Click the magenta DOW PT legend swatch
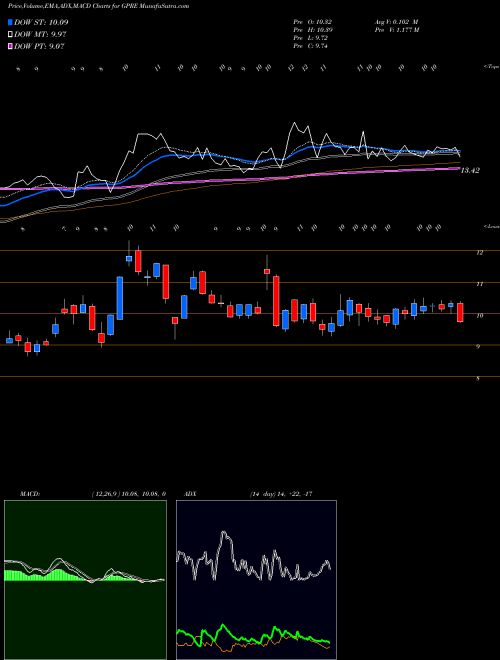 coord(10,46)
